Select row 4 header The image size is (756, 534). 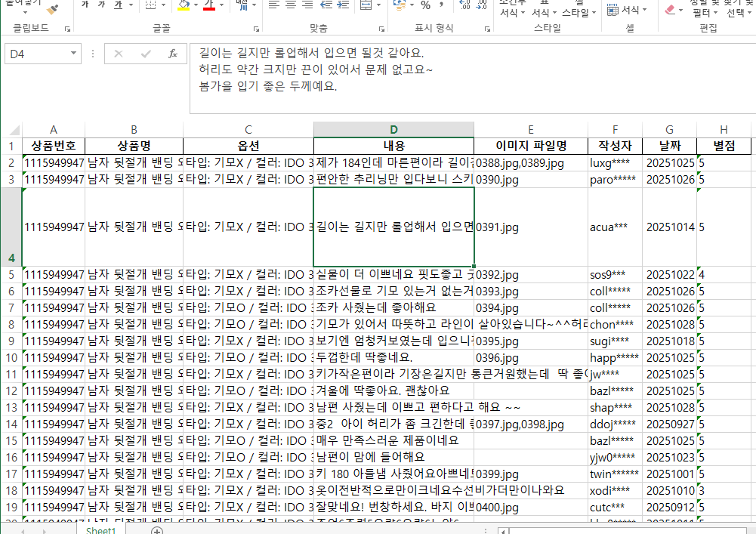pos(11,227)
